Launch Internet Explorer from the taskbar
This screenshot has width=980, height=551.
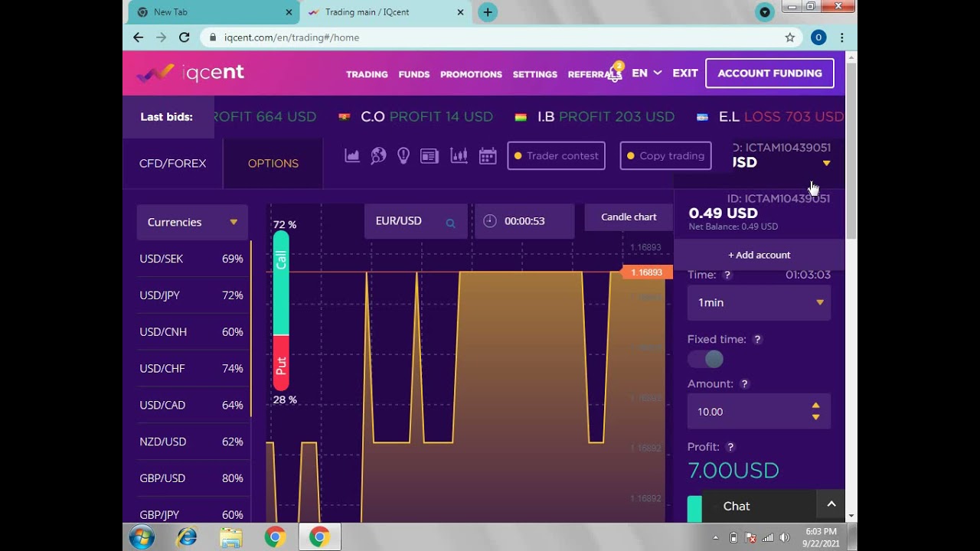pyautogui.click(x=186, y=537)
